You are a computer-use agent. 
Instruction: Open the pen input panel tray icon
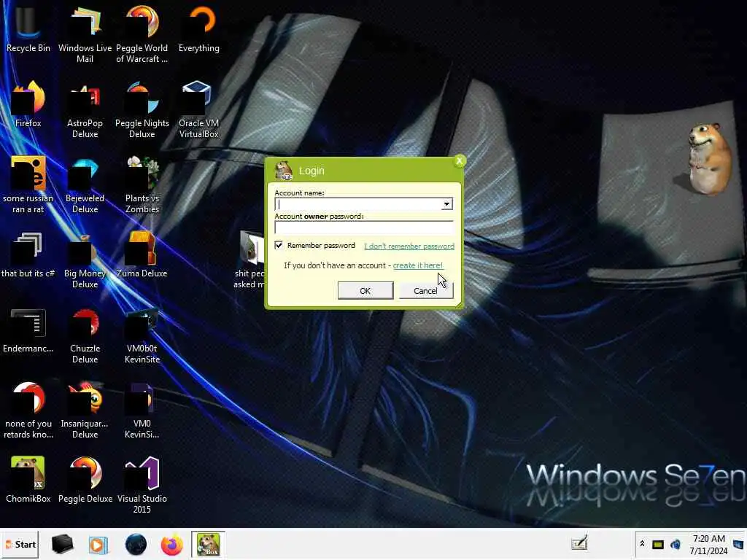pyautogui.click(x=579, y=543)
